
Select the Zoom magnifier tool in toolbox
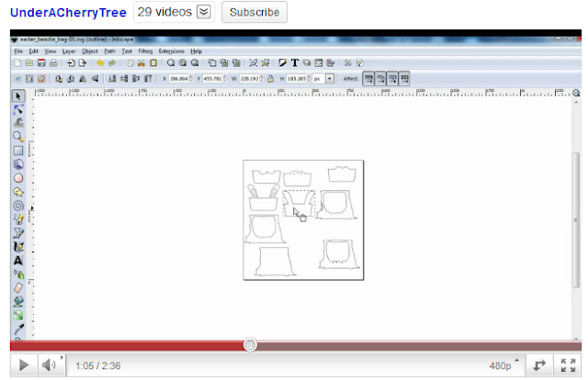coord(18,137)
